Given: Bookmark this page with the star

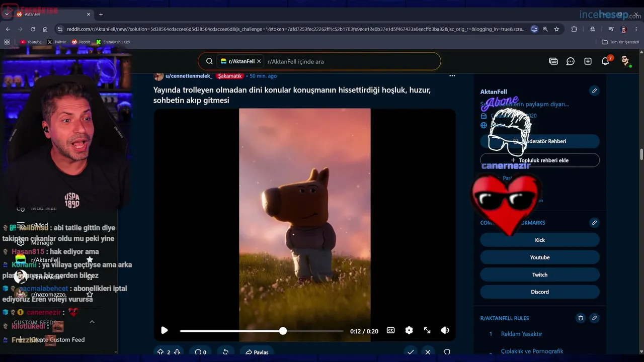Looking at the screenshot, I should pyautogui.click(x=556, y=29).
